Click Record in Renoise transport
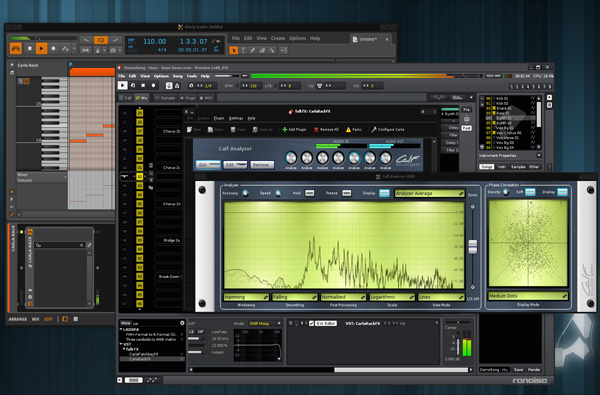Image resolution: width=600 pixels, height=395 pixels. 153,85
